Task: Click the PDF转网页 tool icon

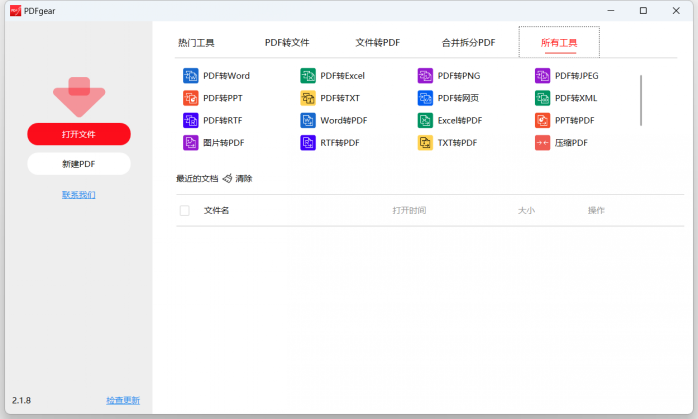Action: (425, 98)
